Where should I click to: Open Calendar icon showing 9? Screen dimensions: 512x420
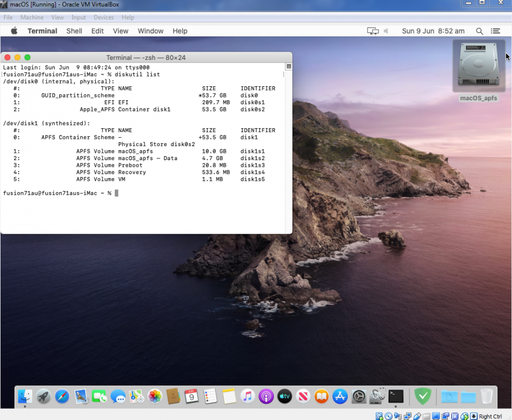192,396
